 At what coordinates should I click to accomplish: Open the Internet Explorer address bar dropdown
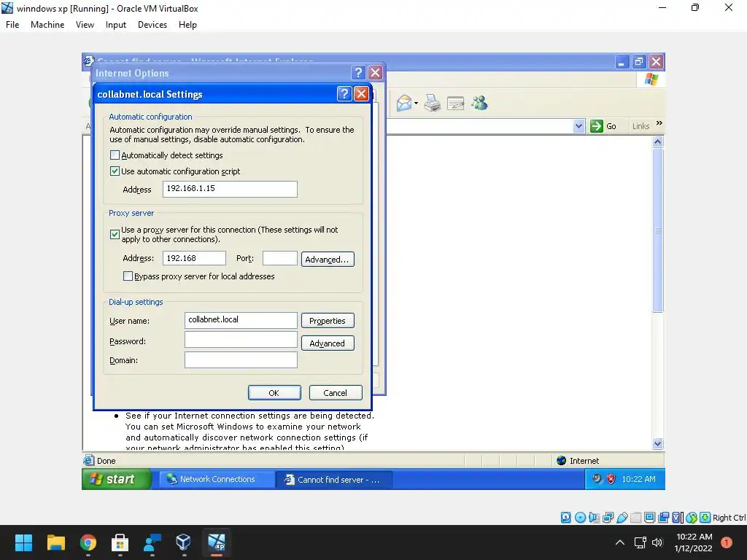point(578,126)
